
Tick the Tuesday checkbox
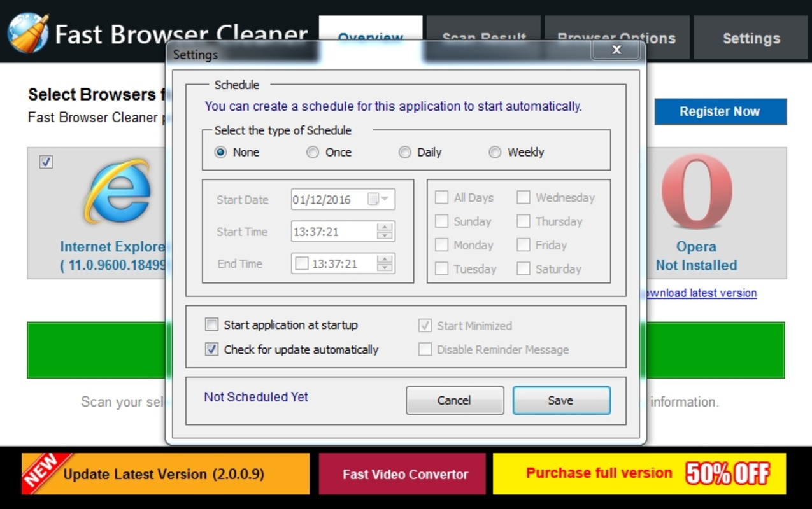(x=441, y=269)
